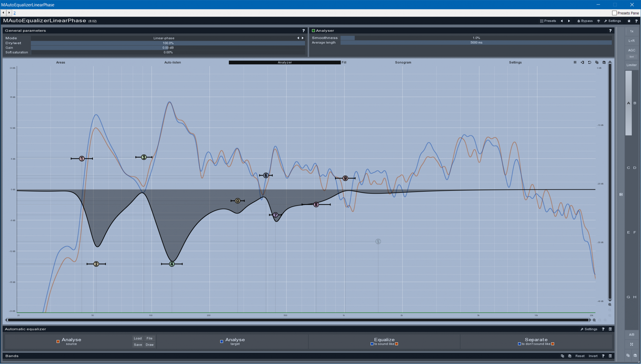Open the Presets grid menu

click(x=548, y=21)
